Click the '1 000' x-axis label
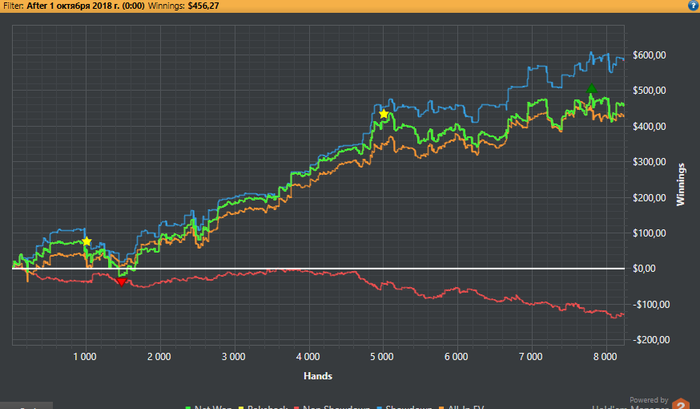 coord(85,357)
